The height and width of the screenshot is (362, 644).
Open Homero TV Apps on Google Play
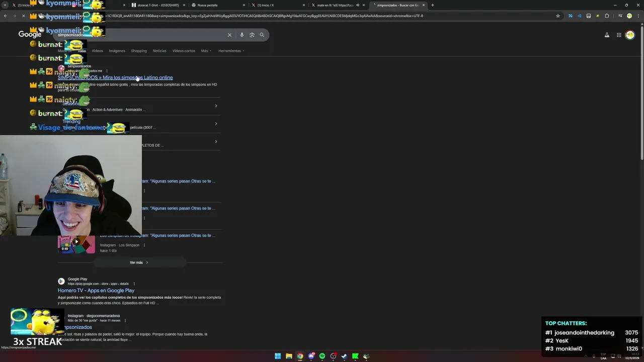pos(96,291)
